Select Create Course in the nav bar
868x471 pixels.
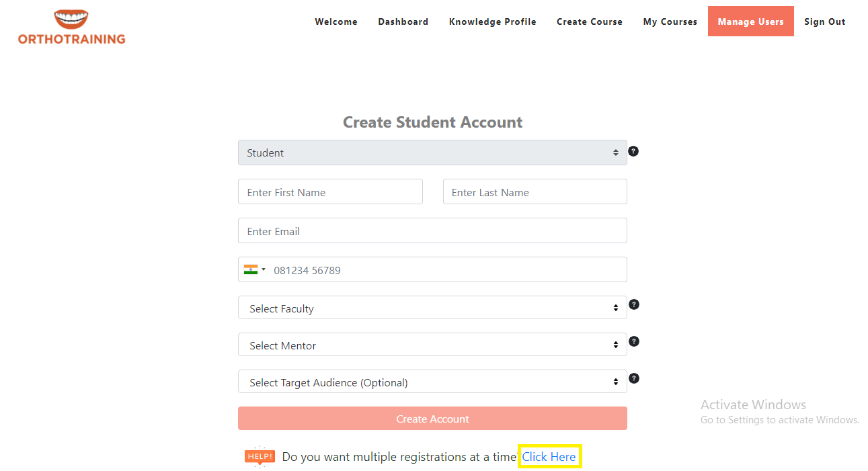coord(589,22)
